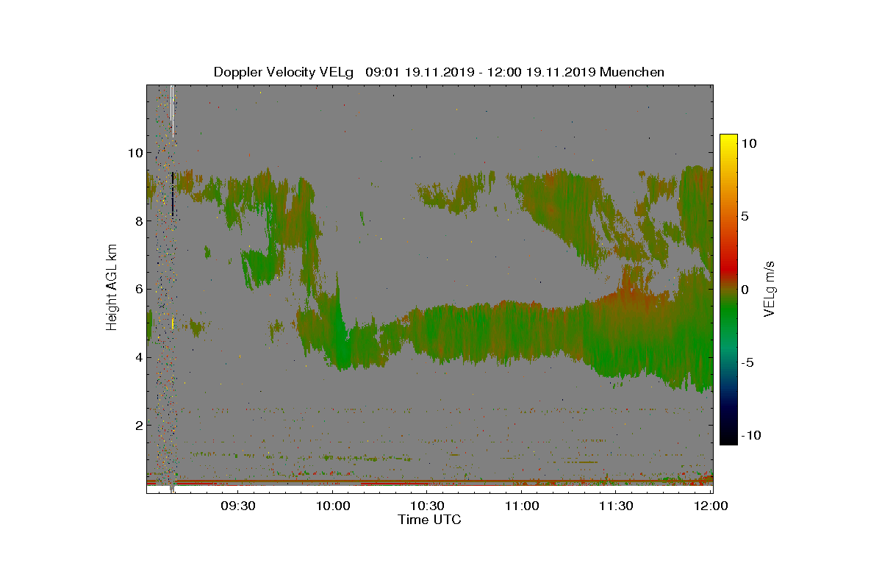Click the '12:00' time tick label
Image resolution: width=882 pixels, height=588 pixels.
[711, 506]
